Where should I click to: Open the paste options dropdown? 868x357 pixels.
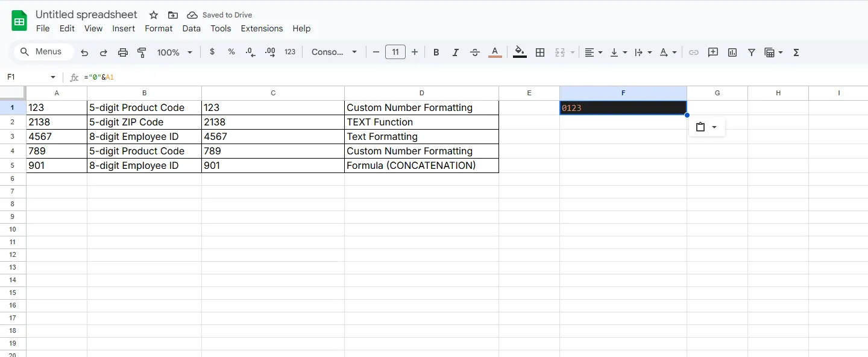[706, 127]
